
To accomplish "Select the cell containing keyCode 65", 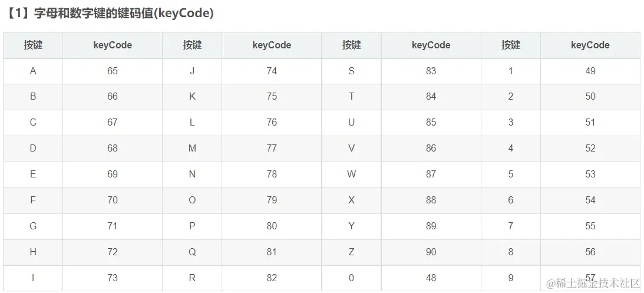I will pyautogui.click(x=113, y=71).
